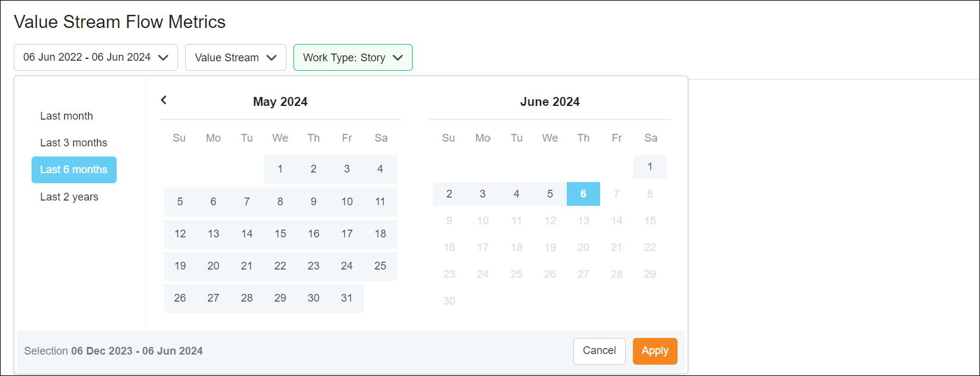Image resolution: width=980 pixels, height=376 pixels.
Task: Expand the Value Stream dropdown
Action: click(x=236, y=58)
